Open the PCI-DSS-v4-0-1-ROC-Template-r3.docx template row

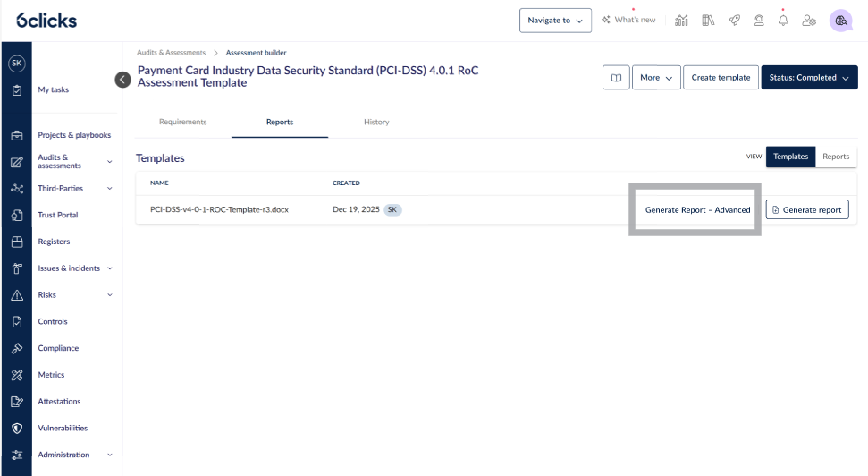(219, 210)
